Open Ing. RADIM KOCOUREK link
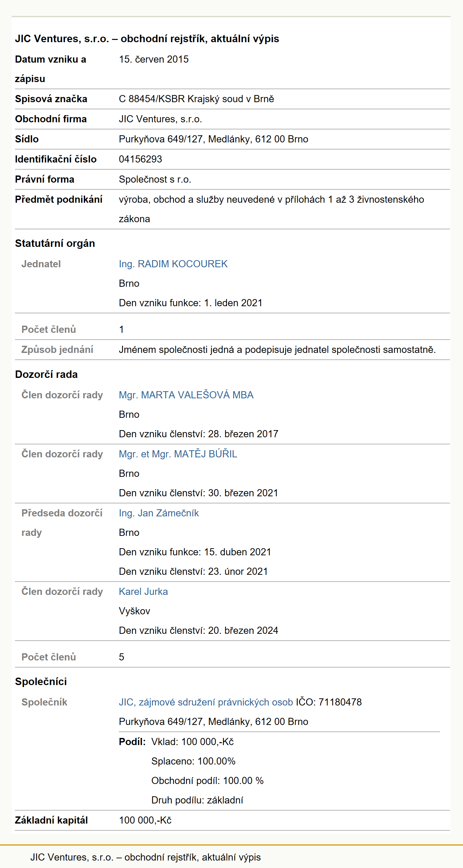The width and height of the screenshot is (463, 868). 173,264
